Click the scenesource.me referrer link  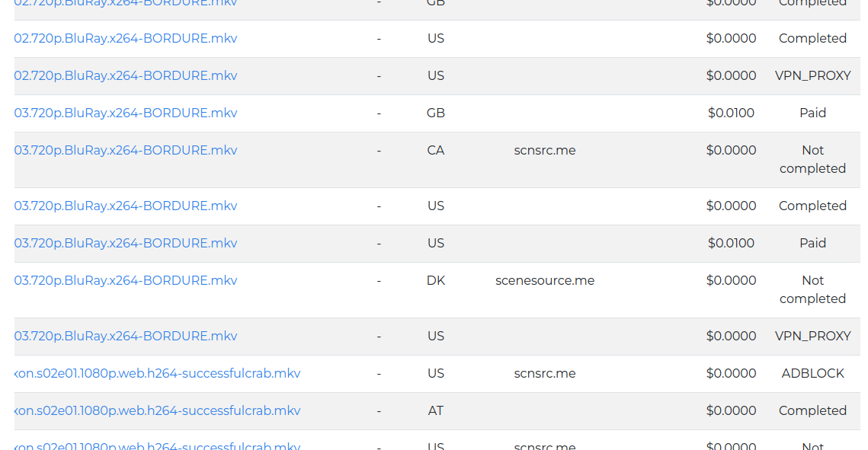[544, 280]
